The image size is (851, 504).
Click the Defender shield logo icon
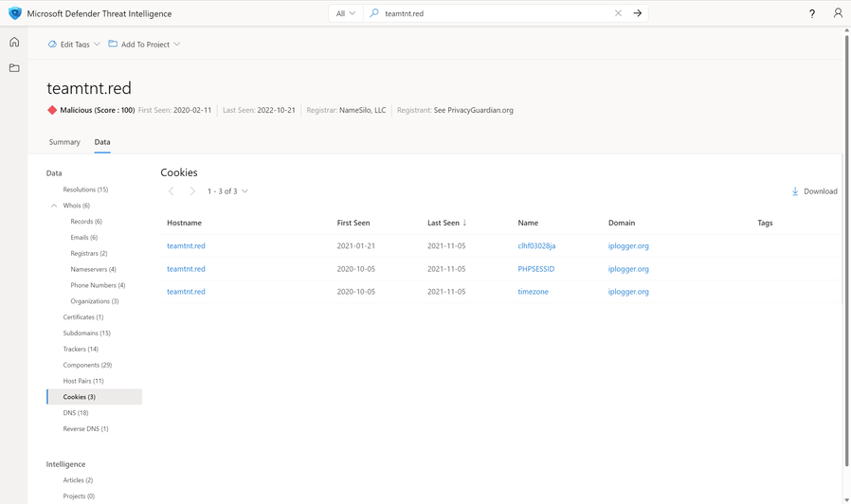[x=14, y=13]
